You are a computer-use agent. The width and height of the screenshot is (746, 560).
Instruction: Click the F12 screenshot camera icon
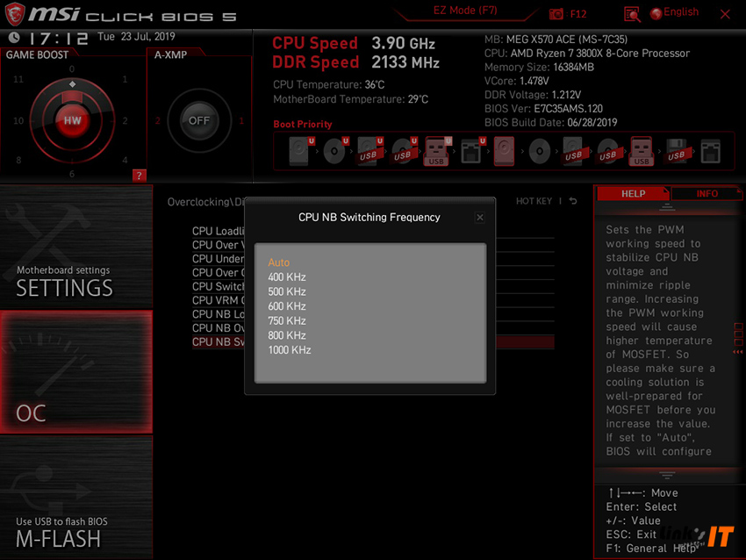556,14
